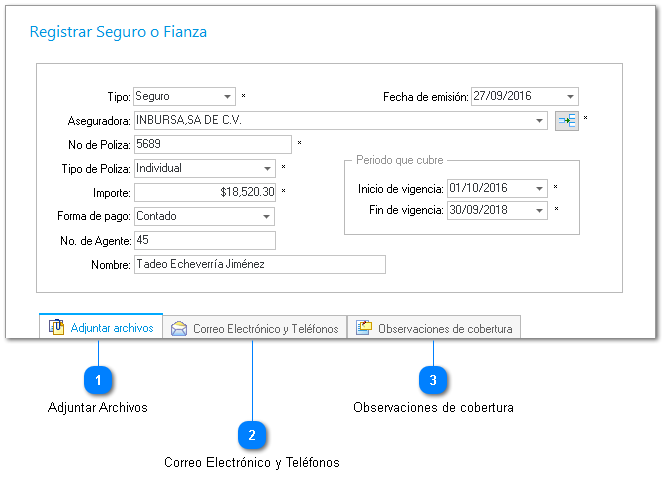Focus the No. de Agente text box
665x486 pixels.
point(204,240)
